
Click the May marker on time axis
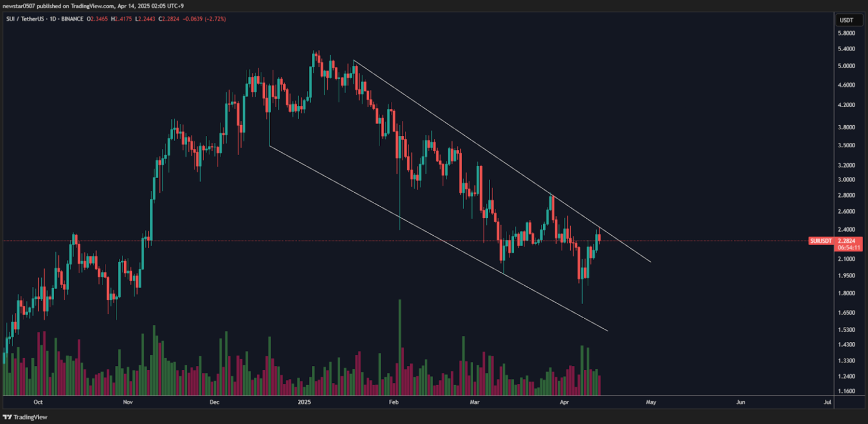tap(651, 402)
